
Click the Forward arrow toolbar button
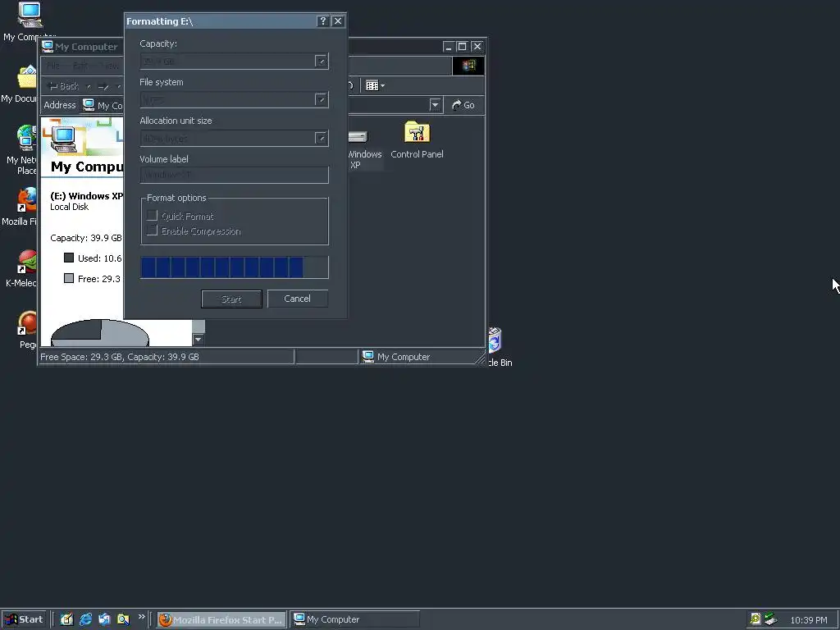[104, 86]
